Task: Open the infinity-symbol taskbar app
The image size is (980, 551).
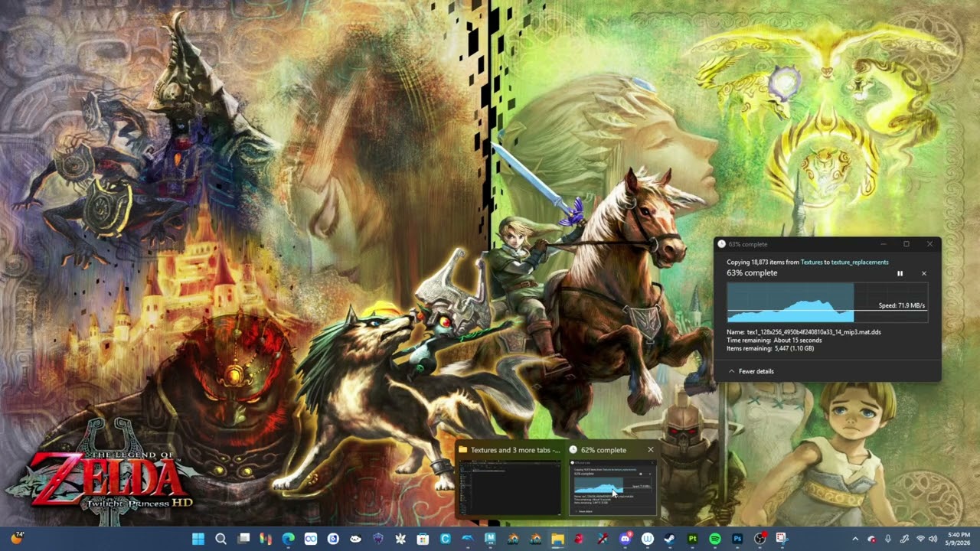Action: (311, 539)
